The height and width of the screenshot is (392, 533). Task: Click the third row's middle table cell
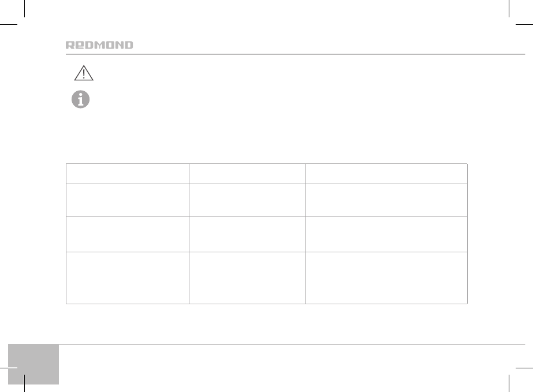click(248, 234)
